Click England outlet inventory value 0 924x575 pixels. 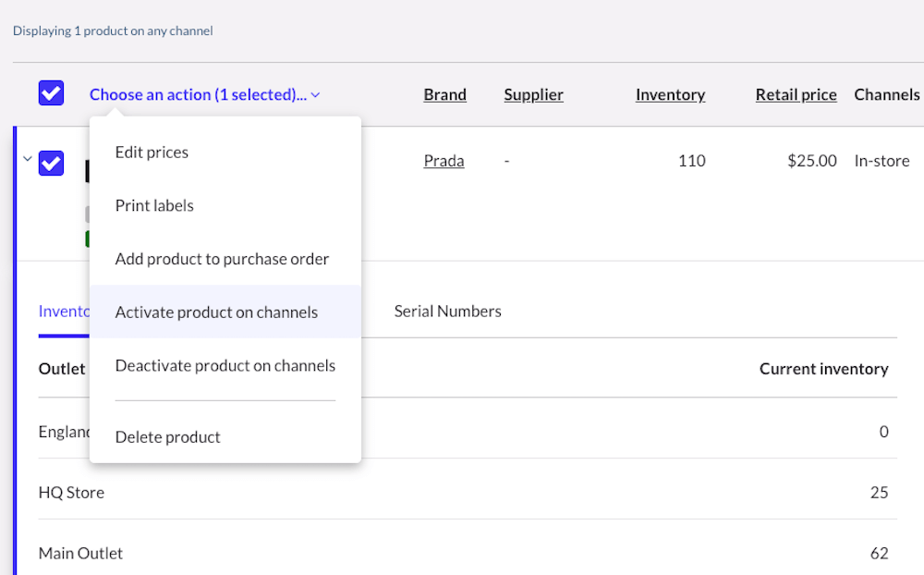[884, 432]
